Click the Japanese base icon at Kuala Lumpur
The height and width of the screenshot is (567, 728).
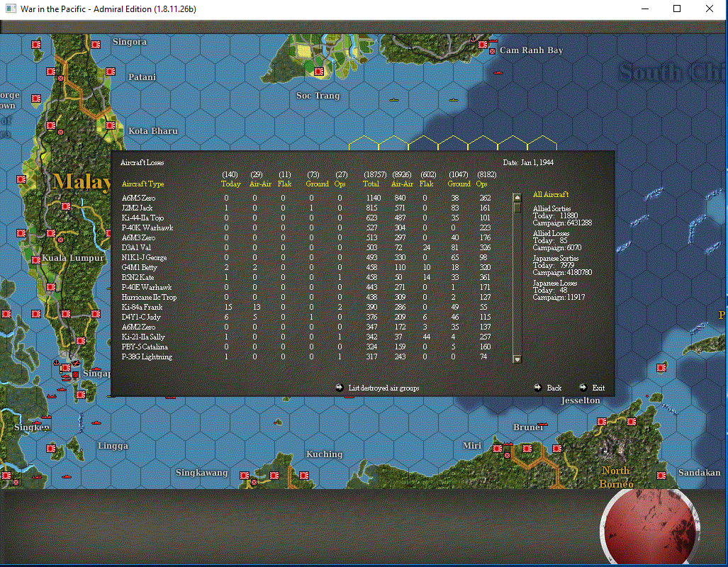point(36,260)
